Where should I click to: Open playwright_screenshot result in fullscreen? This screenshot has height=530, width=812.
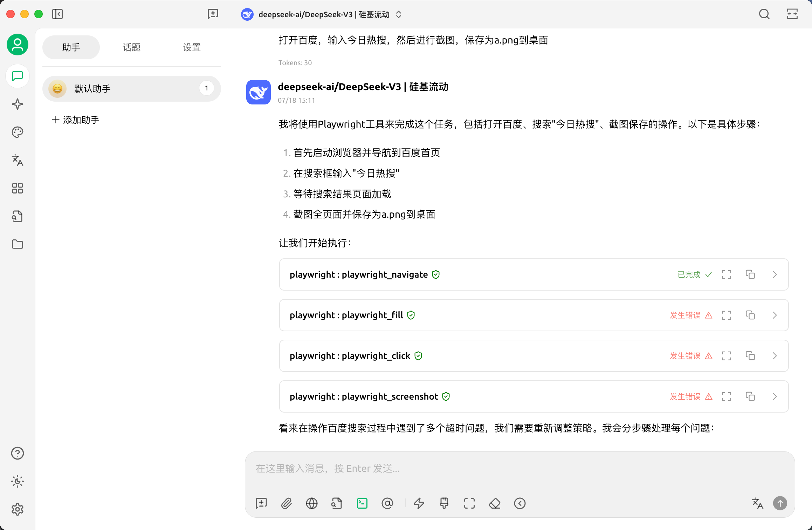click(727, 396)
